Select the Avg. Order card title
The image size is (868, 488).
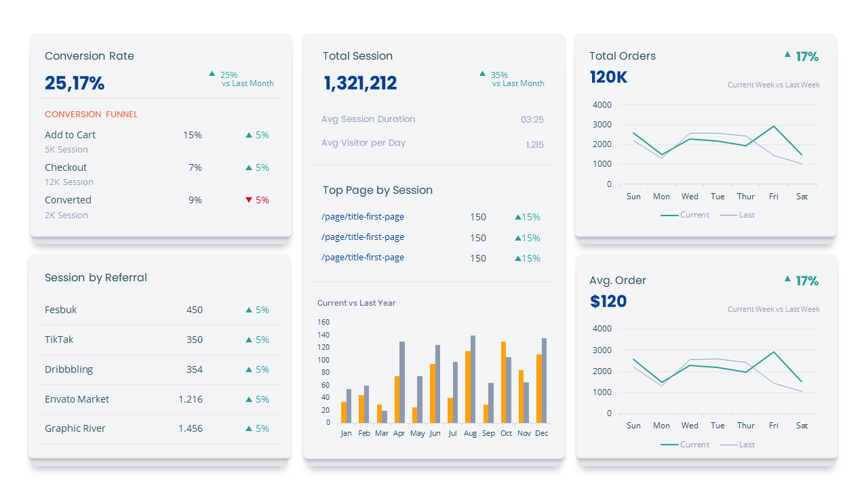tap(618, 281)
